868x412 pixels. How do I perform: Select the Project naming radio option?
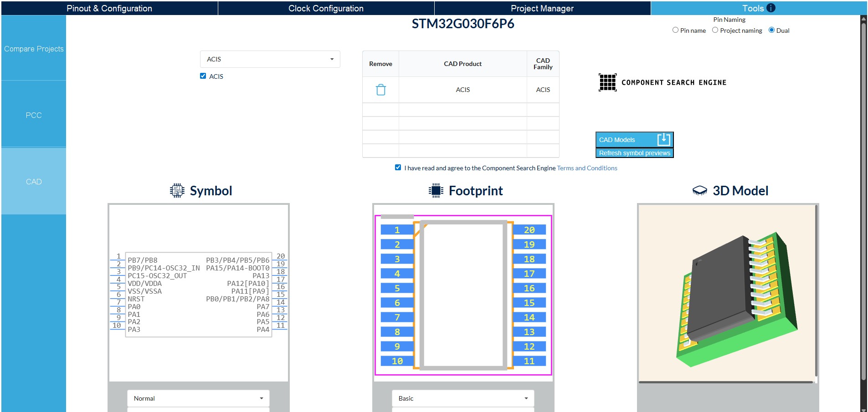(x=715, y=30)
